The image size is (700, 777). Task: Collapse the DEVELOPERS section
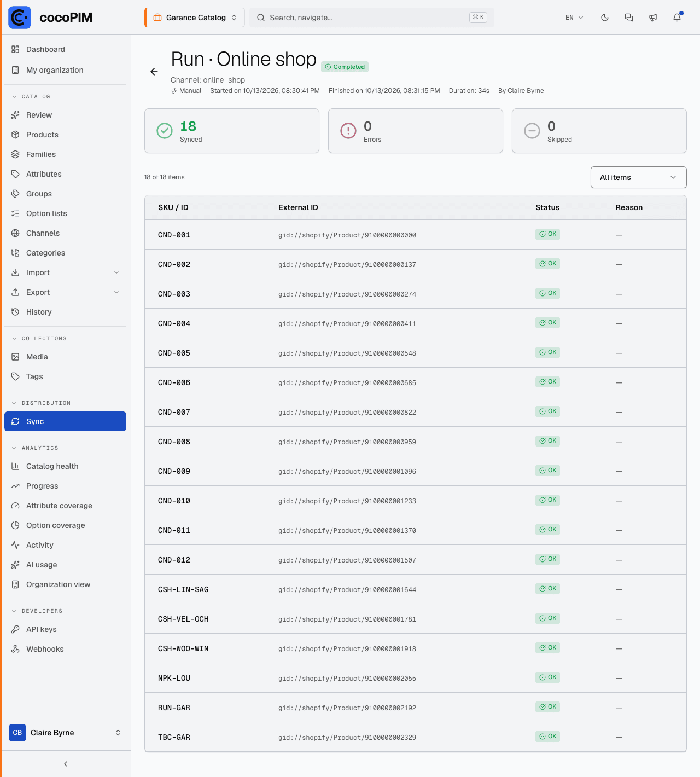(x=37, y=611)
